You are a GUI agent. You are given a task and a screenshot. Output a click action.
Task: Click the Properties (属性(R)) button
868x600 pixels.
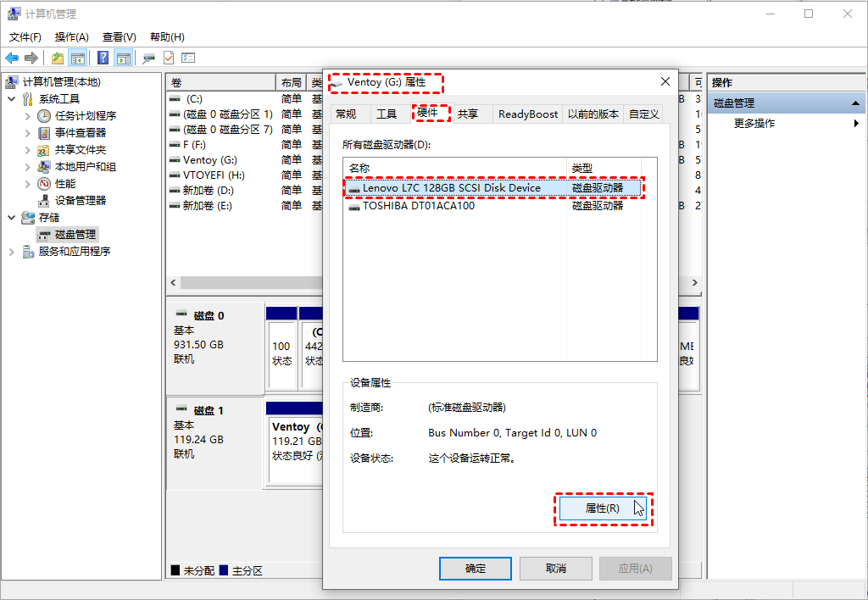[x=603, y=508]
